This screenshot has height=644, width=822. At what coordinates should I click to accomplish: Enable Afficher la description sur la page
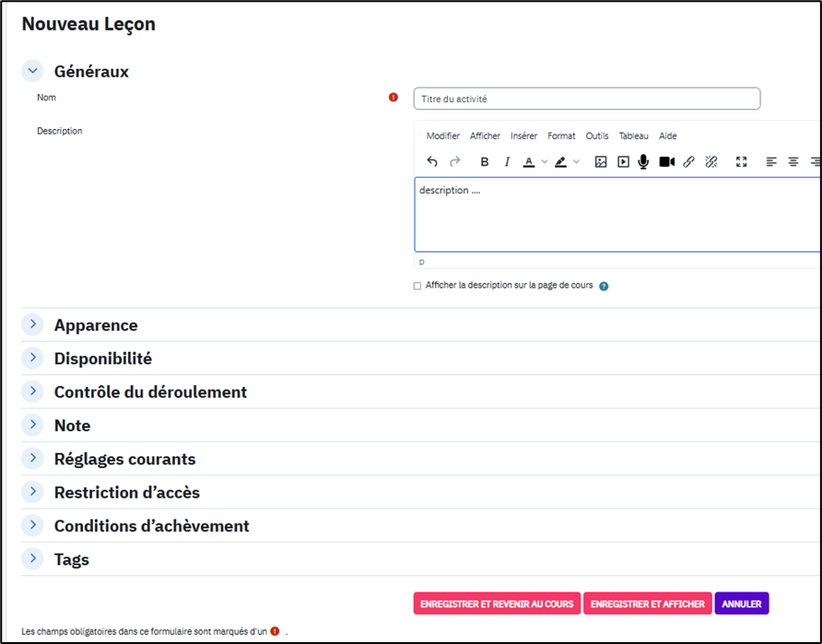[417, 287]
